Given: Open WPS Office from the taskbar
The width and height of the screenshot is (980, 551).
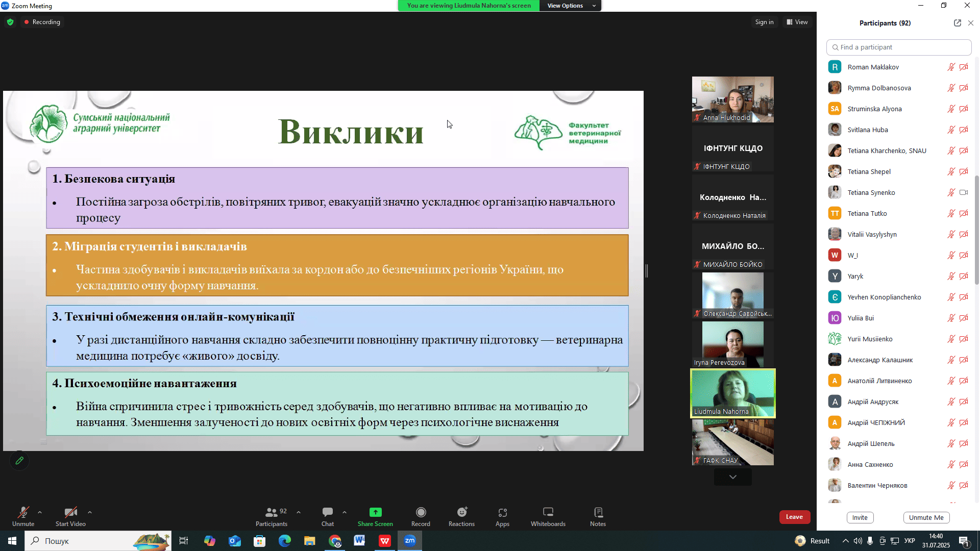Looking at the screenshot, I should 385,541.
